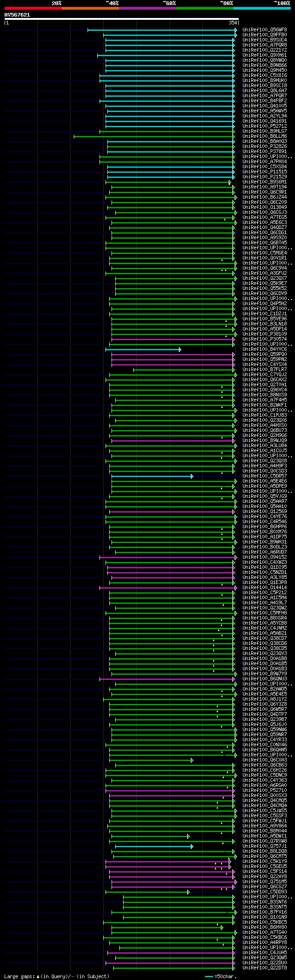Click UniRef100_A8J1Y2 label
Viewport: 295px width, 980px height.
click(x=265, y=699)
